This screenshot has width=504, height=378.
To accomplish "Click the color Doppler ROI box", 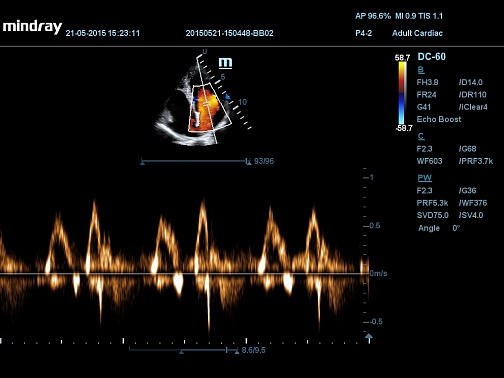I will pyautogui.click(x=210, y=108).
